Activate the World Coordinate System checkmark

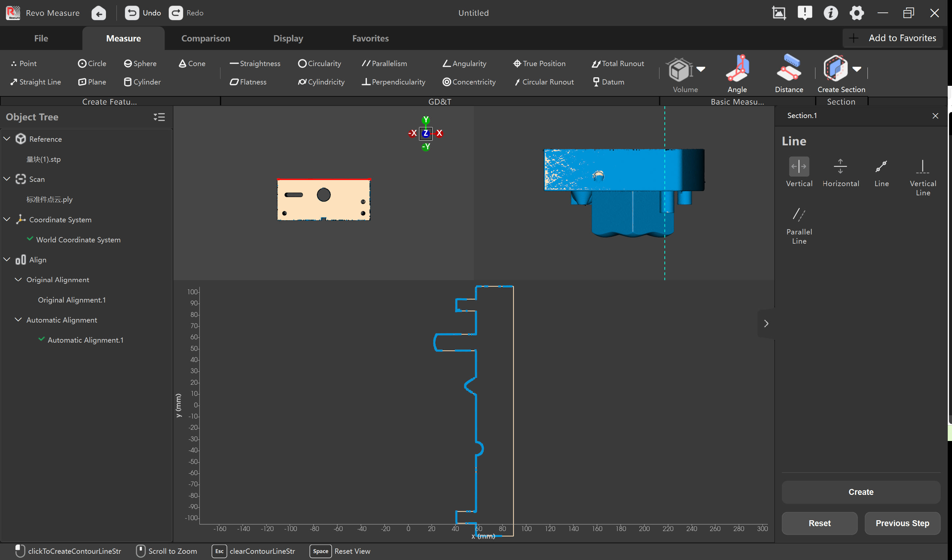coord(30,239)
